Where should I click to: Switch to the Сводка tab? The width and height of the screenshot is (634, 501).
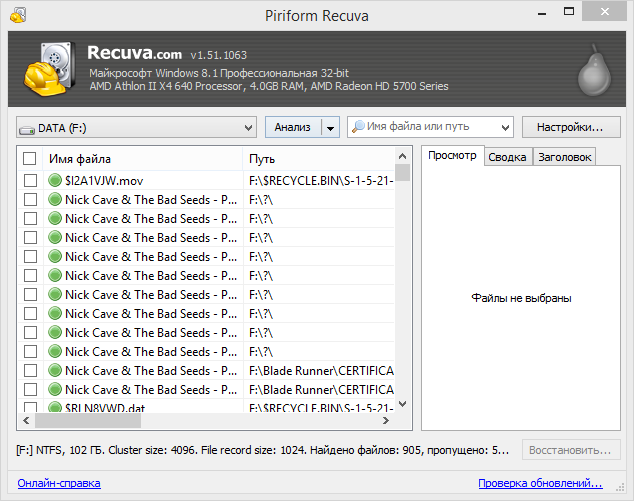507,157
